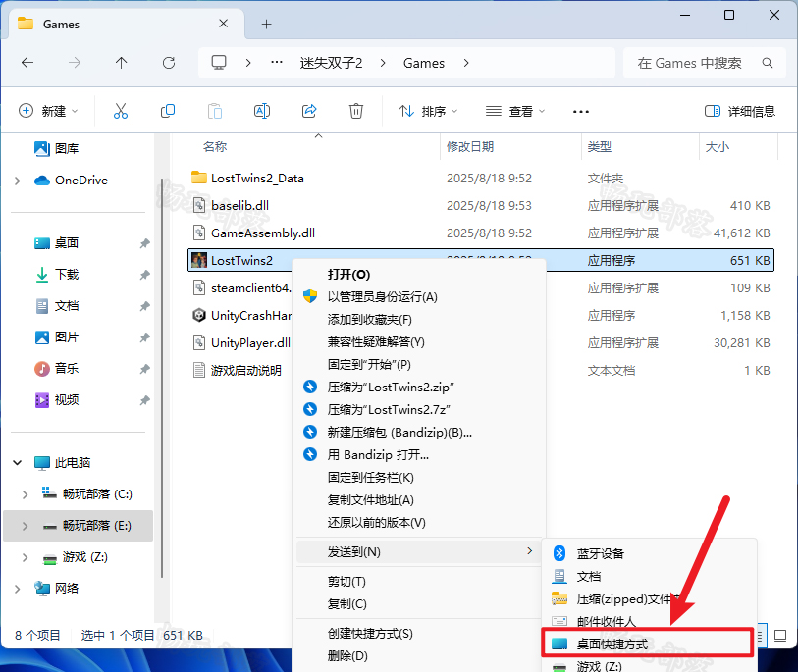Select the baselib.dll file
798x672 pixels.
231,205
